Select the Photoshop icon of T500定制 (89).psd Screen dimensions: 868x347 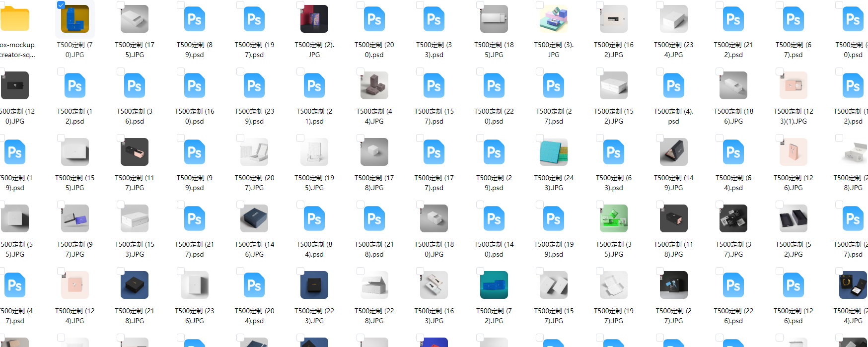point(195,19)
